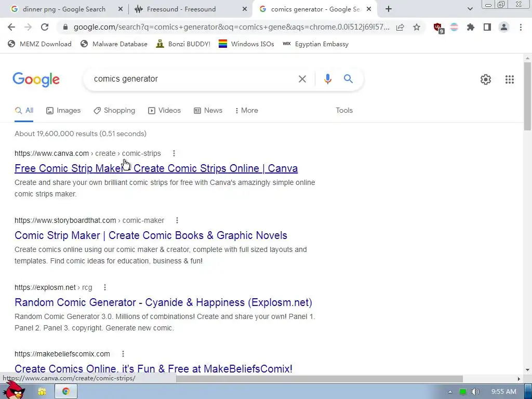Viewport: 532px width, 399px height.
Task: Click the Google logo
Action: tap(36, 79)
